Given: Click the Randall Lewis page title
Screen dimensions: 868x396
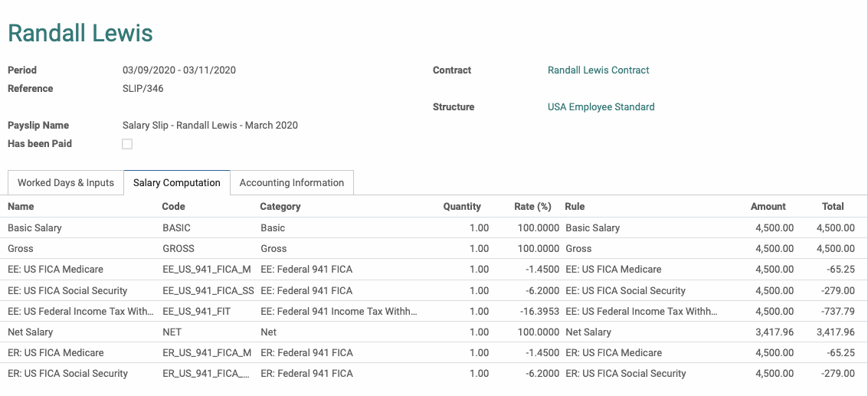Looking at the screenshot, I should click(x=80, y=33).
